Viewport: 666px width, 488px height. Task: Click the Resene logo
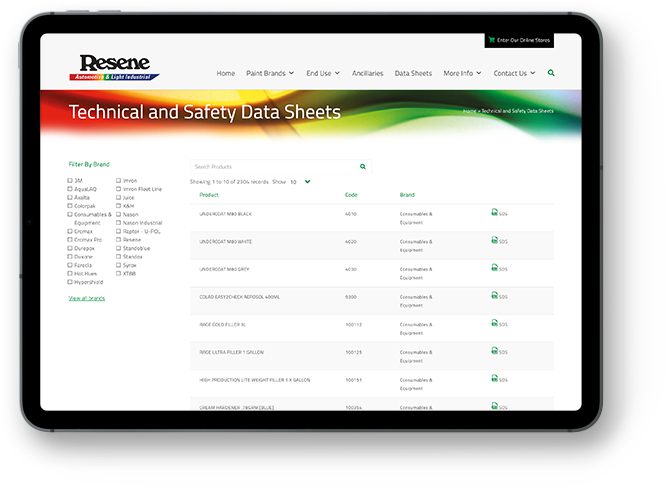pos(114,67)
